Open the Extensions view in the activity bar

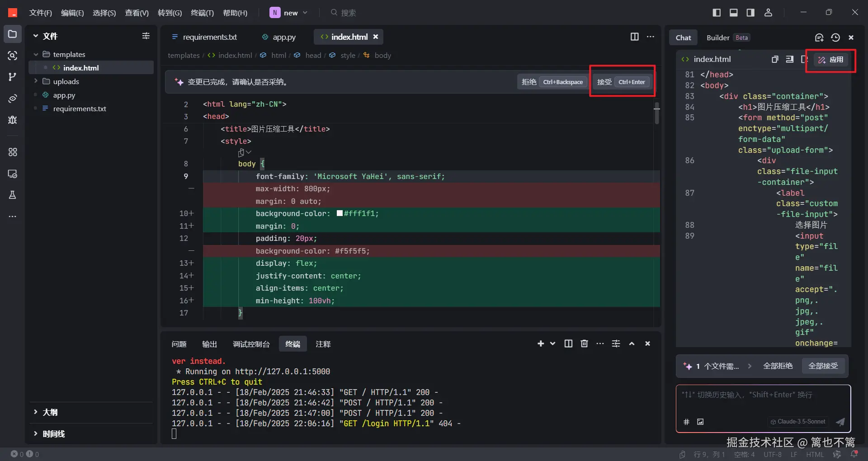pyautogui.click(x=13, y=152)
